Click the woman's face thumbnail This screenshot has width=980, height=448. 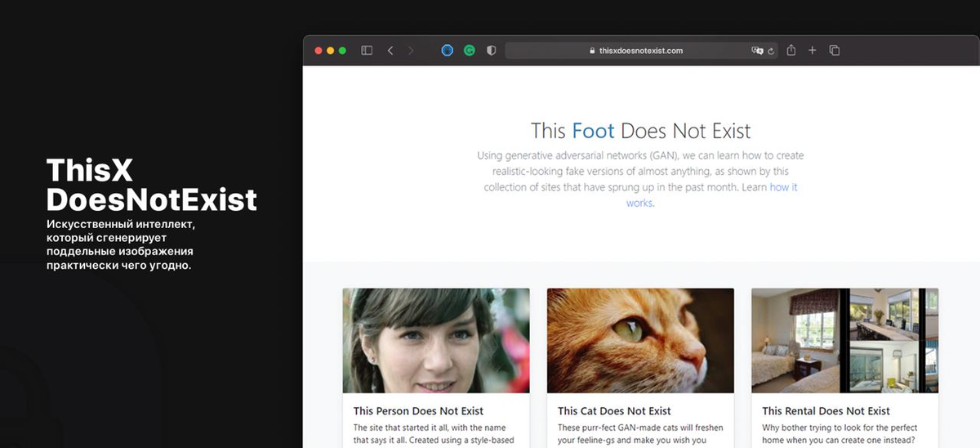pos(436,340)
